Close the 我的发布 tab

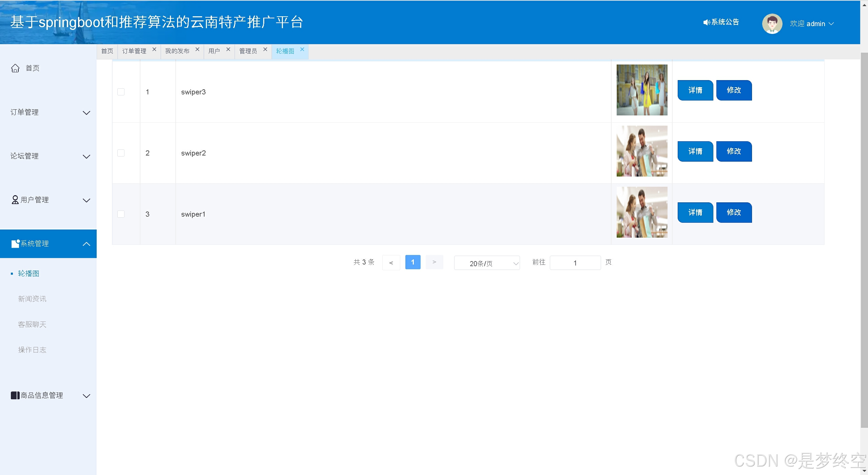point(197,50)
